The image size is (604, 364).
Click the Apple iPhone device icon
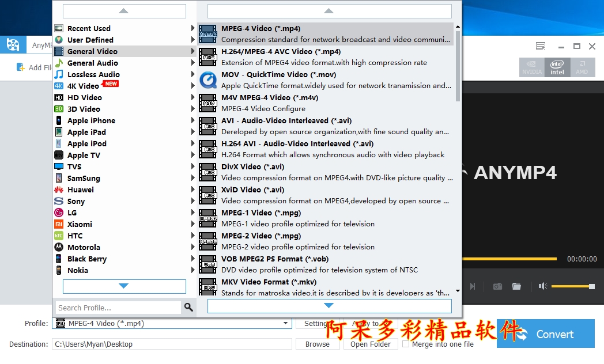pos(59,120)
